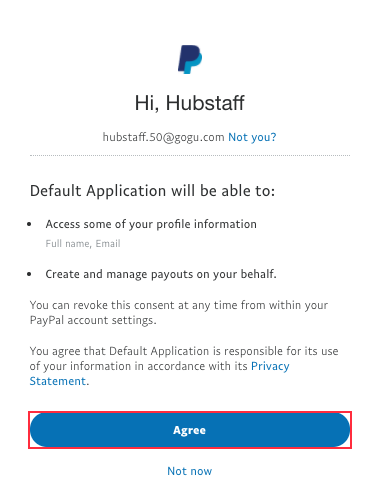Click the Not you? link
The image size is (374, 503).
click(x=252, y=137)
